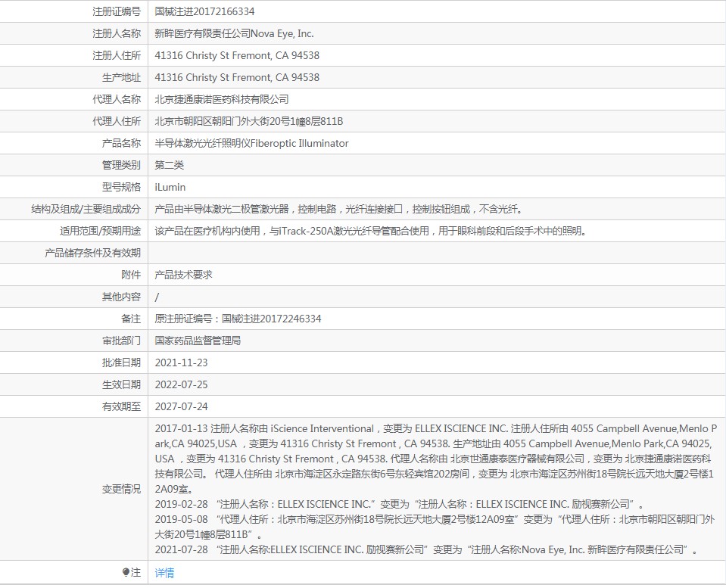Select the 2019-05-08 change record entry
The width and height of the screenshot is (726, 588).
coord(435,527)
